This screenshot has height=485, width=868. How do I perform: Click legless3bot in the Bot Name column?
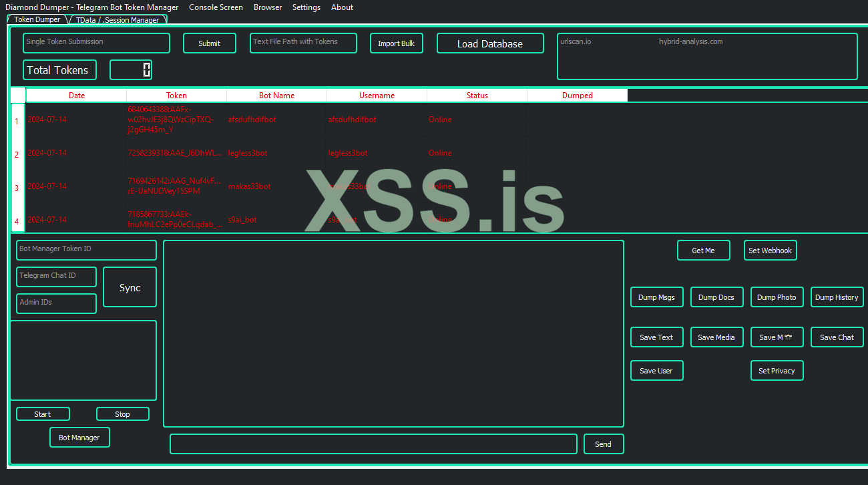pos(248,153)
